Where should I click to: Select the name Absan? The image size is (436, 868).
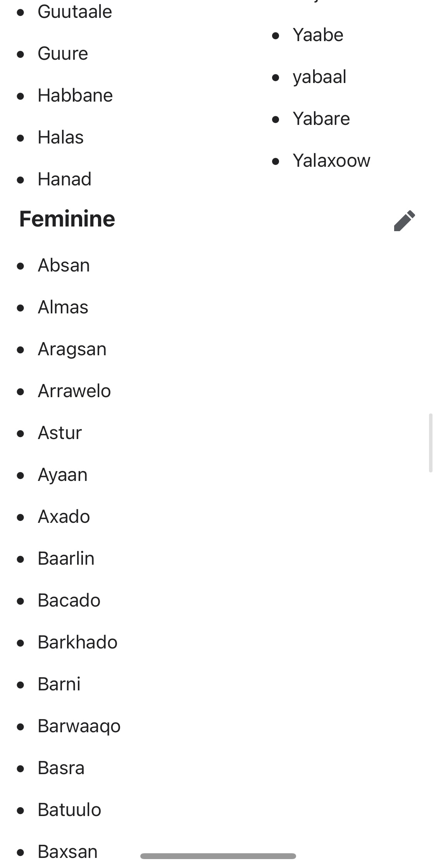coord(64,265)
